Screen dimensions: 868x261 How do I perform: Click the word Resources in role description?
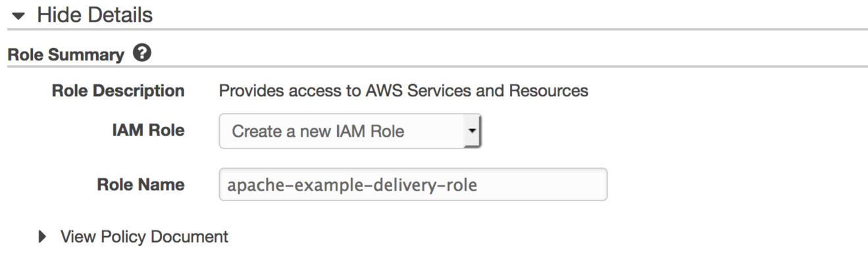click(549, 91)
